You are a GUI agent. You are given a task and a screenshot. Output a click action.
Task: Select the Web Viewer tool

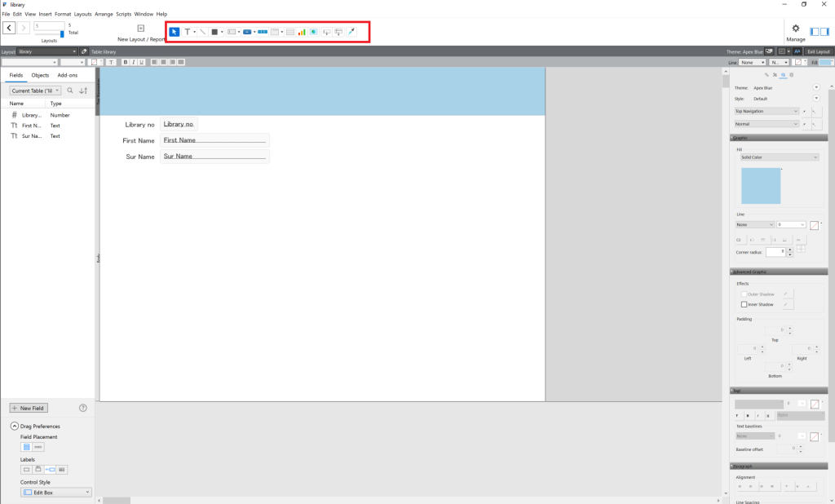coord(312,32)
